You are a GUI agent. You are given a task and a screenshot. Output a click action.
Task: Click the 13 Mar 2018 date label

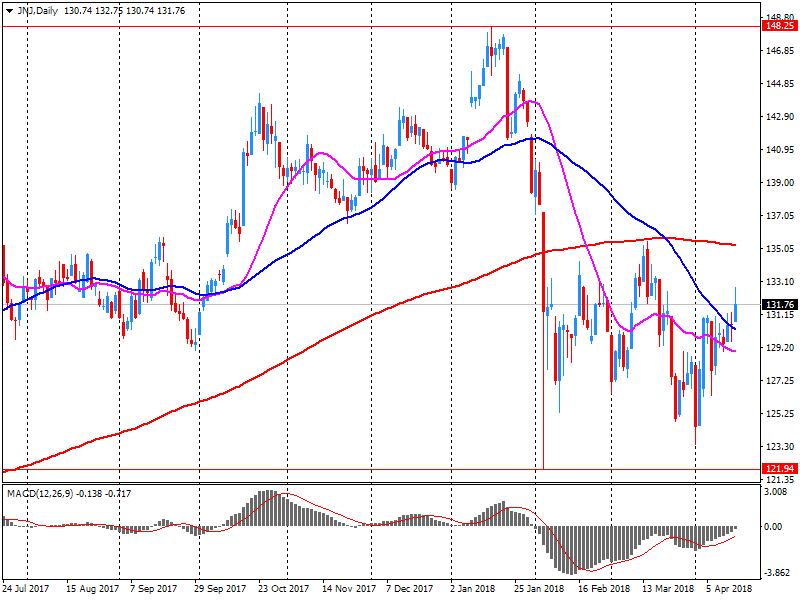click(x=668, y=588)
